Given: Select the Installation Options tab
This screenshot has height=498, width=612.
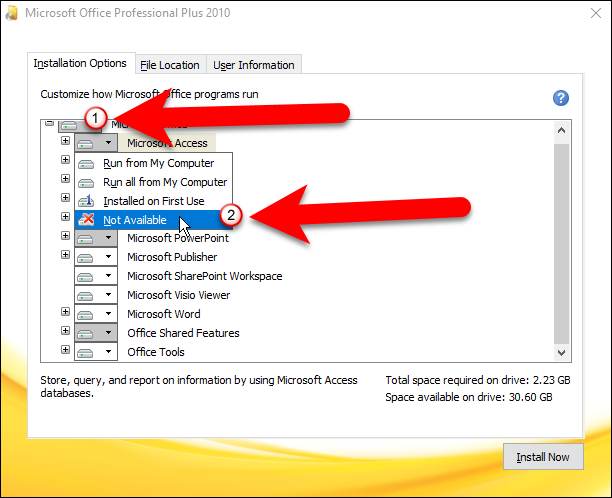Looking at the screenshot, I should pyautogui.click(x=80, y=63).
